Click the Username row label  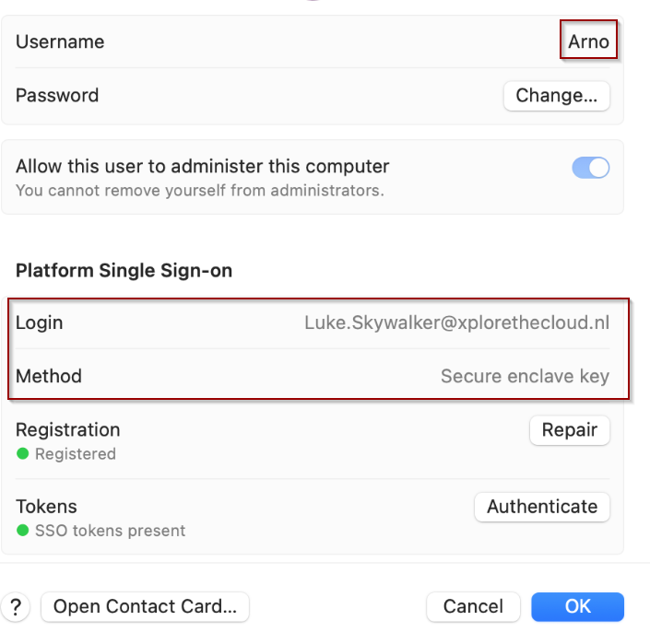click(x=60, y=42)
